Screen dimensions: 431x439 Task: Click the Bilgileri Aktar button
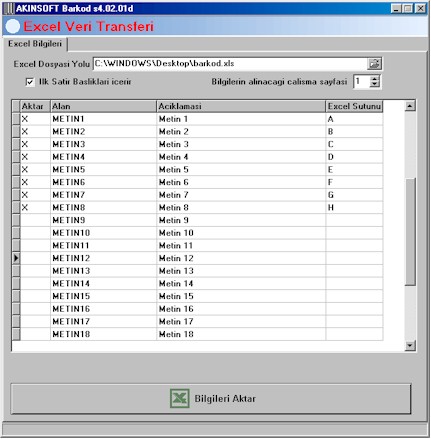(211, 399)
